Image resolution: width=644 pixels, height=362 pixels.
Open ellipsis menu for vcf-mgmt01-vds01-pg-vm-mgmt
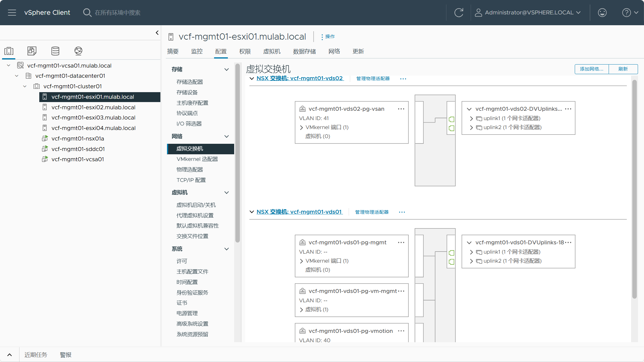pyautogui.click(x=401, y=291)
